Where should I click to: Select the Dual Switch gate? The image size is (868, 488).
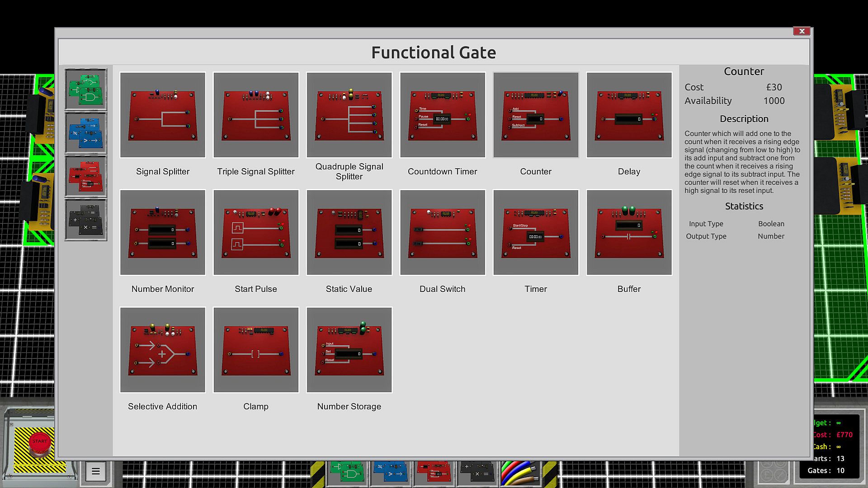coord(443,233)
